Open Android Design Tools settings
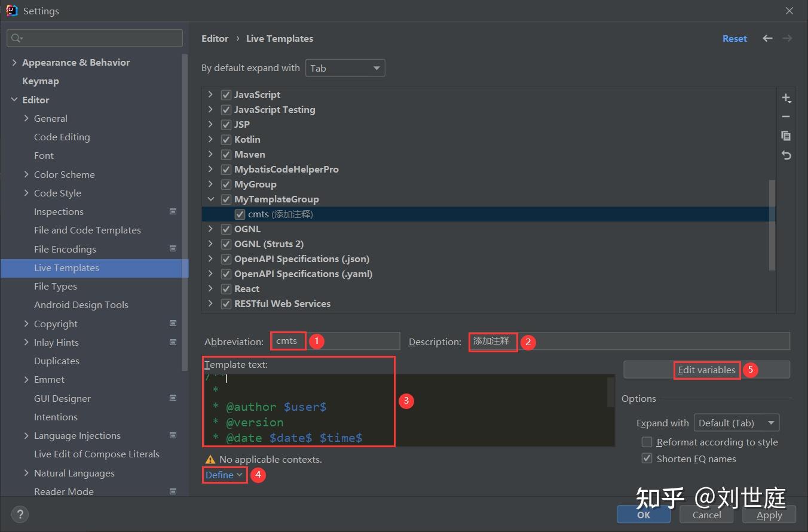 (81, 305)
